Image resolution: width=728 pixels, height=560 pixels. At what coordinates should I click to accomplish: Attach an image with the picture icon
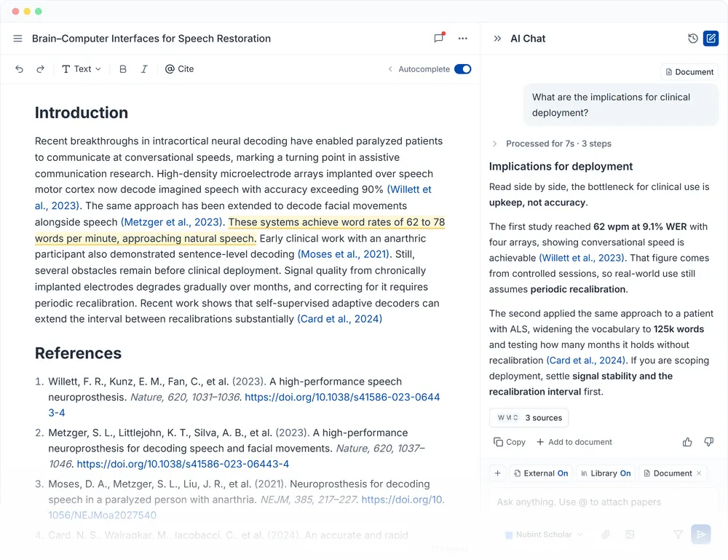pos(630,535)
